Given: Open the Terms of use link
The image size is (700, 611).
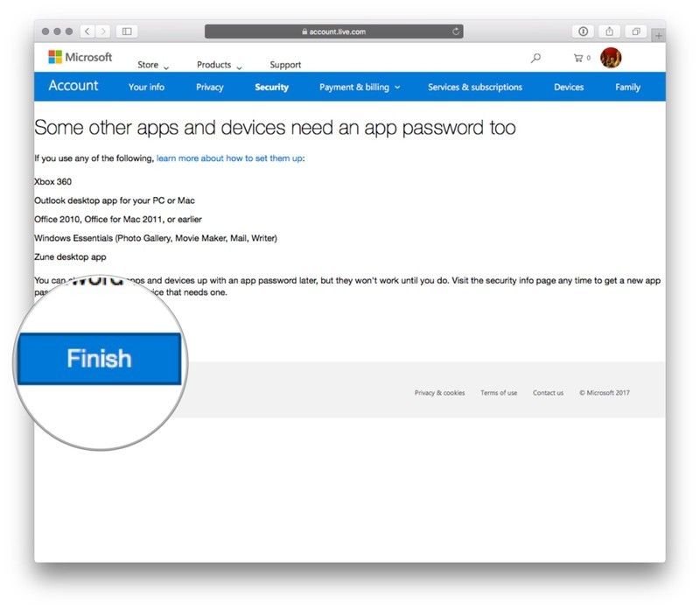Looking at the screenshot, I should point(499,393).
